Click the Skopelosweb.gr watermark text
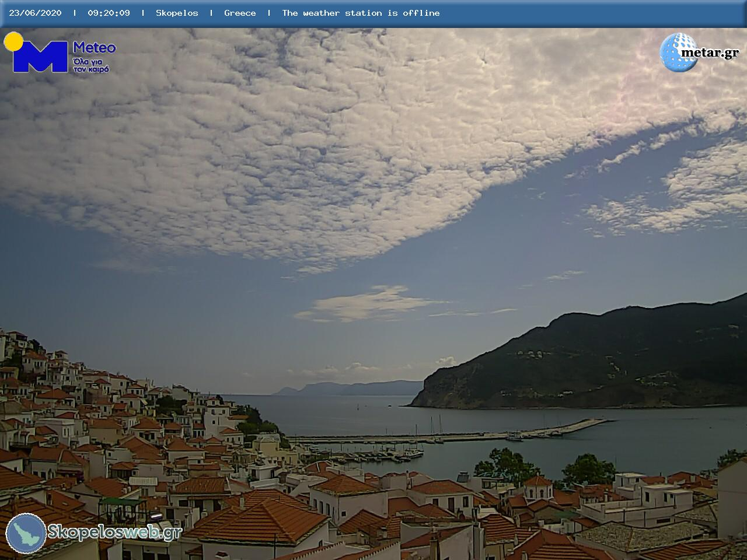 tap(114, 532)
